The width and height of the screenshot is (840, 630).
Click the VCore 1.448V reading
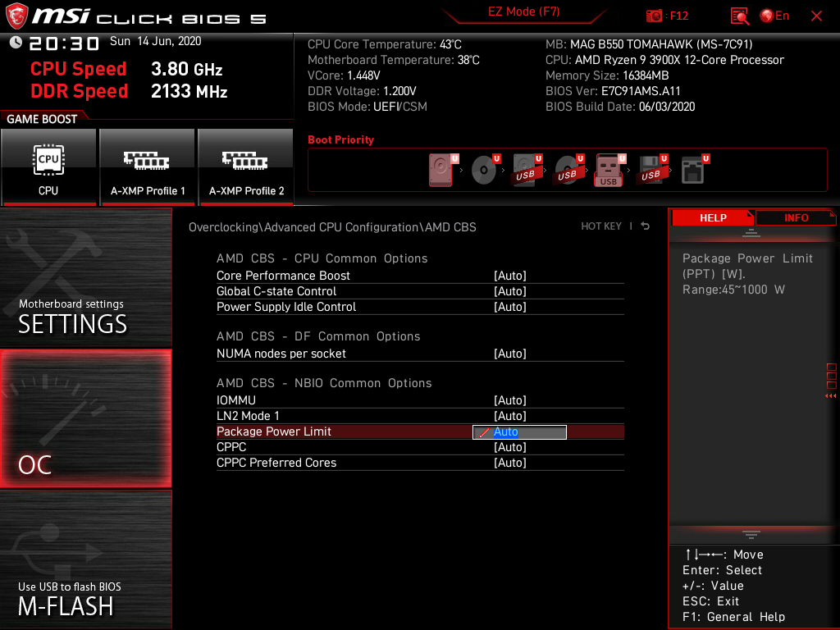click(363, 75)
